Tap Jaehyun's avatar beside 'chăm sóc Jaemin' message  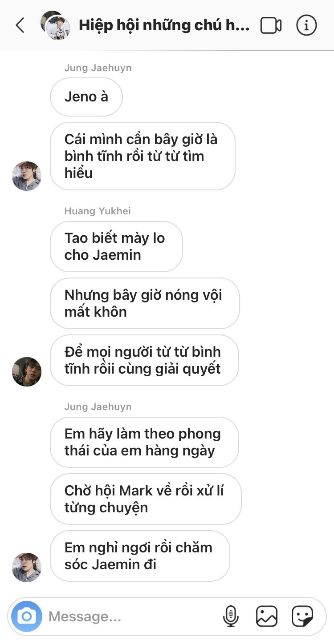(x=27, y=567)
